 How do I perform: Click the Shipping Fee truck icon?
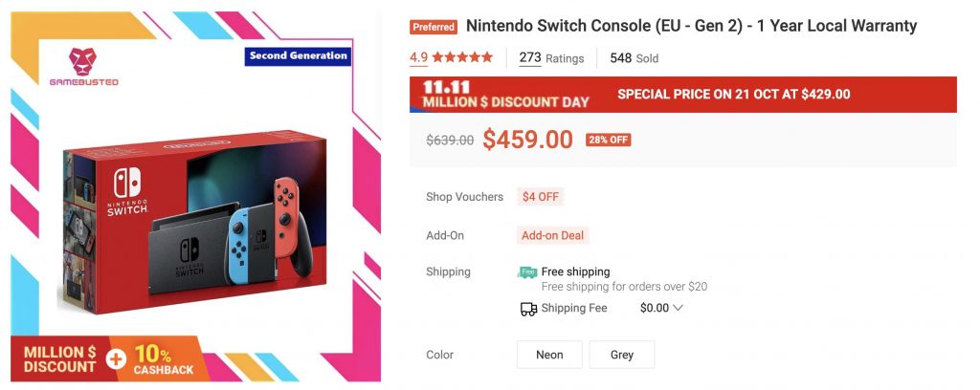point(528,309)
